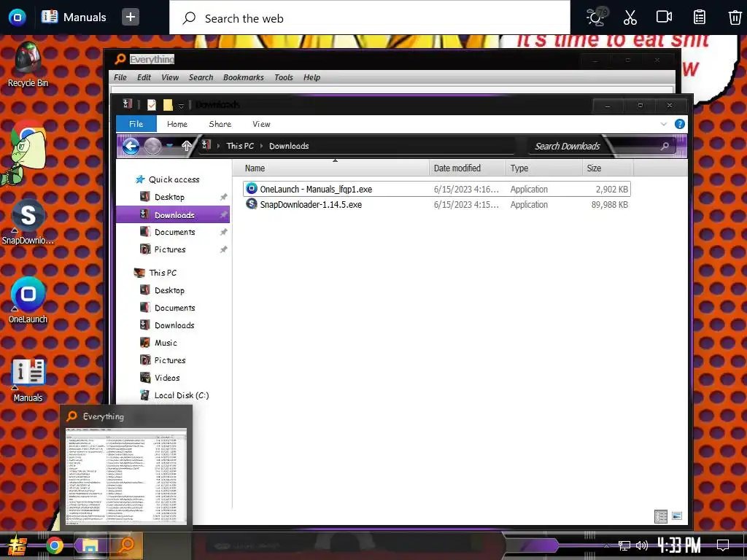Sort by Name column header
747x560 pixels.
331,168
